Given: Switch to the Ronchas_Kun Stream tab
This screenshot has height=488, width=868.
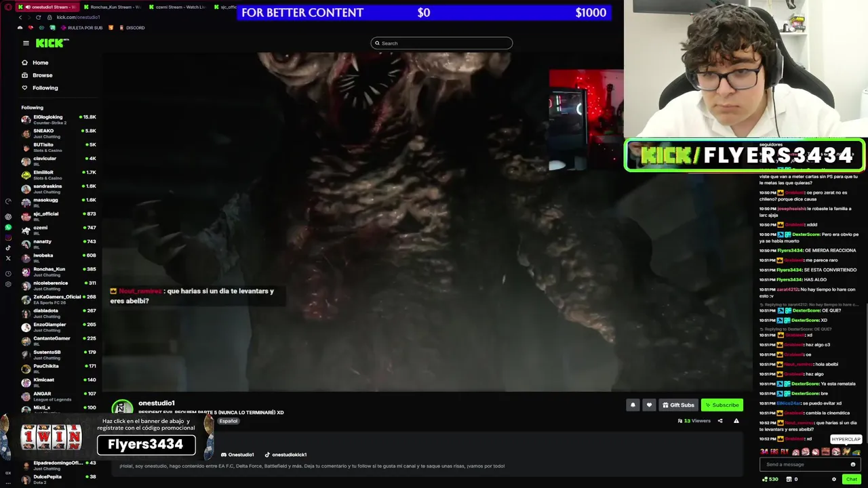Looking at the screenshot, I should [x=112, y=7].
